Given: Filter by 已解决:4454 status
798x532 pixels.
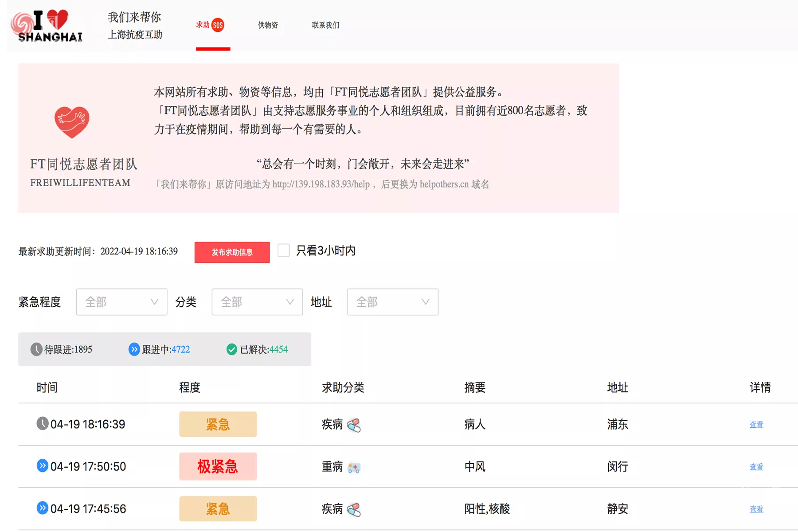Looking at the screenshot, I should (257, 349).
